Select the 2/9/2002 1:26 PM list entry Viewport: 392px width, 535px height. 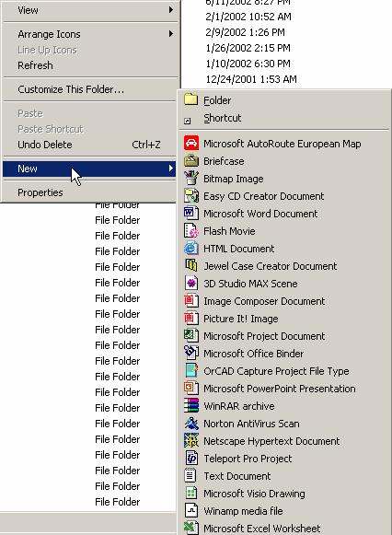coord(245,32)
